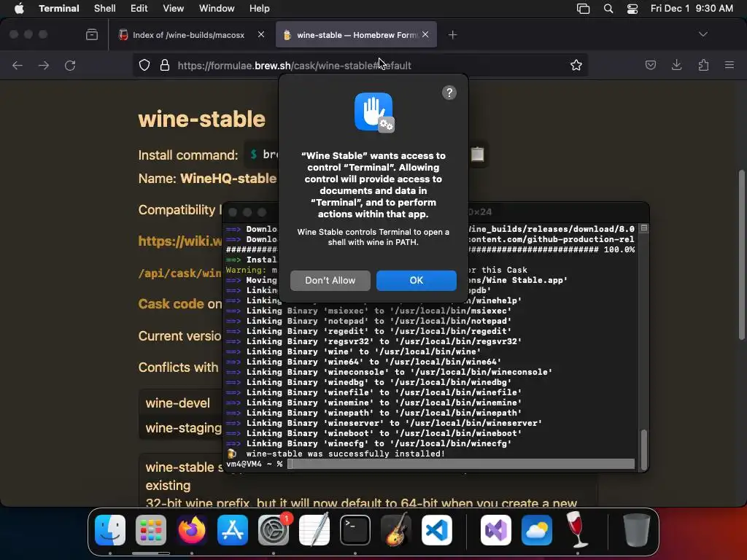Image resolution: width=747 pixels, height=560 pixels.
Task: Open the https://wiki.w... link on page
Action: [x=180, y=241]
